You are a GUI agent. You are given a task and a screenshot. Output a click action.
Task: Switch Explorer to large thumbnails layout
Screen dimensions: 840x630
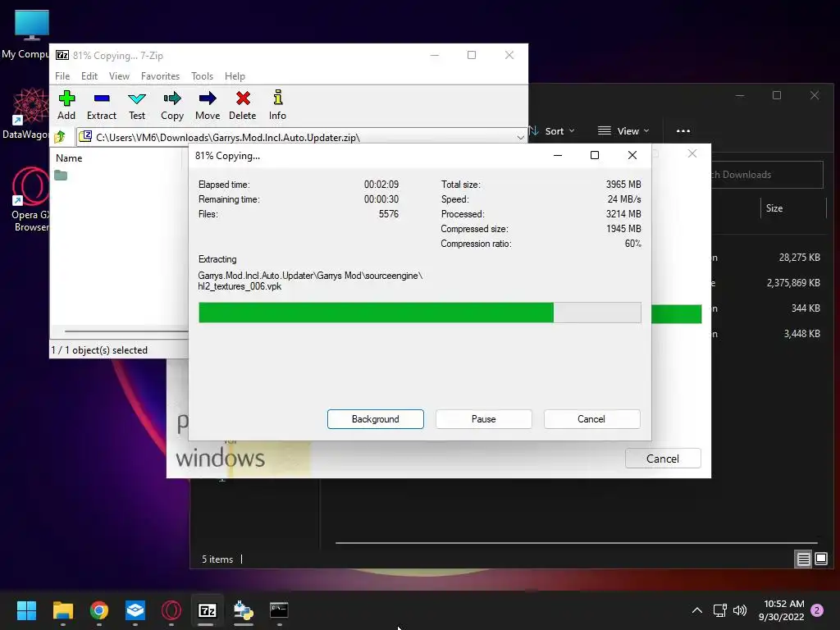[820, 559]
